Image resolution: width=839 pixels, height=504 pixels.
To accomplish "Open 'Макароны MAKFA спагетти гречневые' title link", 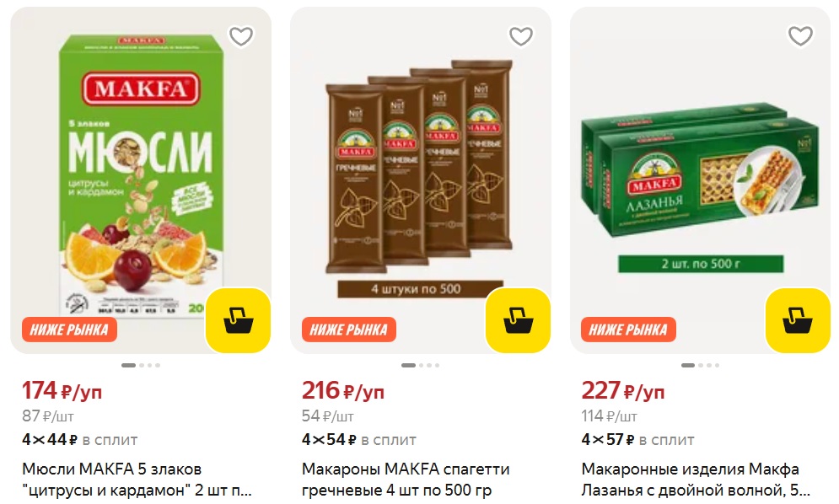I will [x=406, y=480].
